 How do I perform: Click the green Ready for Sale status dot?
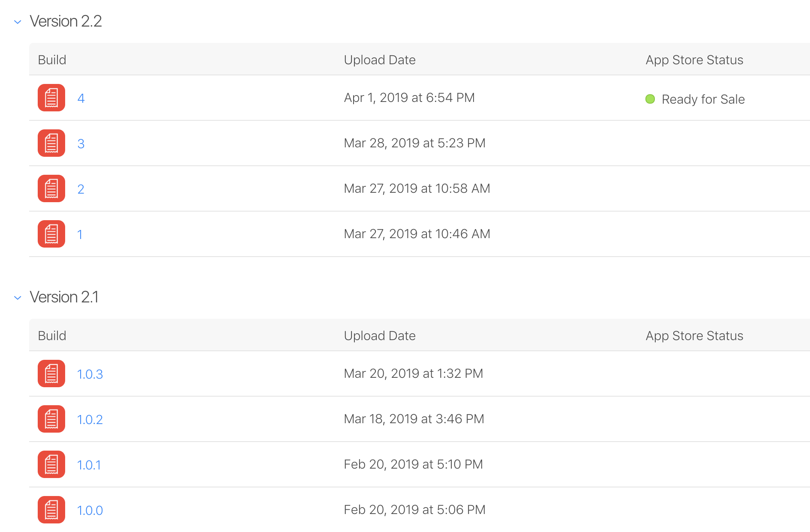click(x=650, y=99)
